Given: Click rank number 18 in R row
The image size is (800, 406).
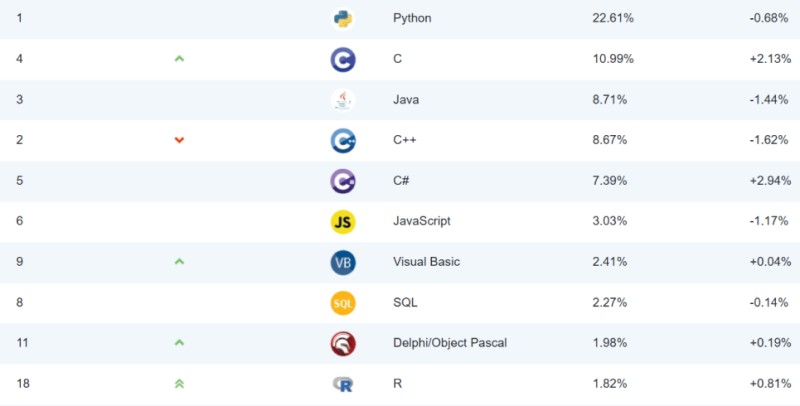Looking at the screenshot, I should 22,384.
